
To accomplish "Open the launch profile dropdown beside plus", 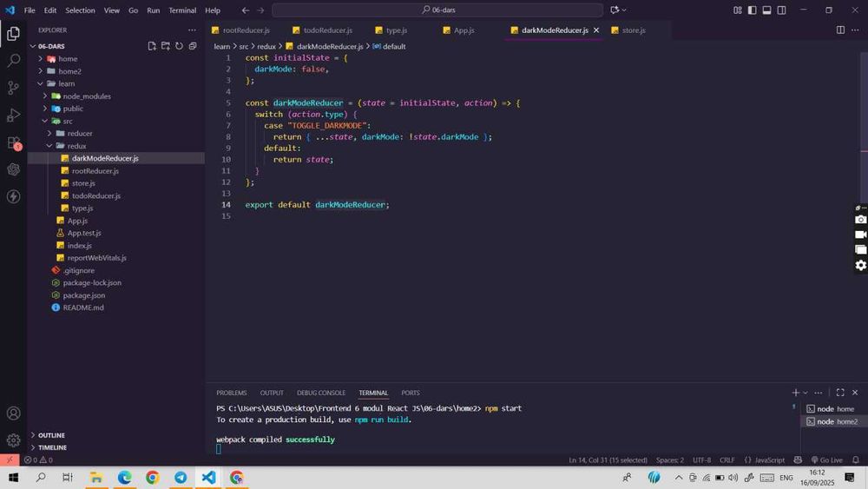I will pos(806,393).
